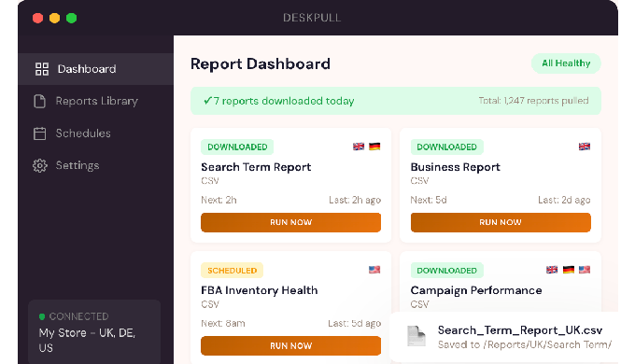
Task: Click DOWNLOADED badge on Search Term Report
Action: coord(237,147)
